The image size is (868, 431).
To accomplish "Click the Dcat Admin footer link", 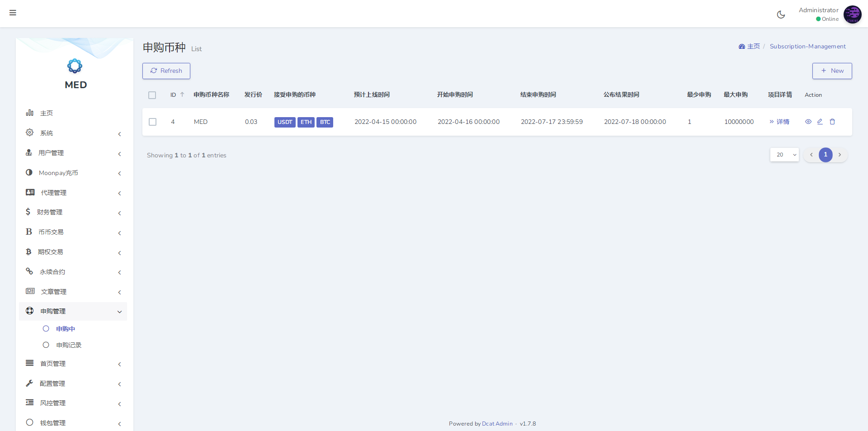I will [x=497, y=424].
